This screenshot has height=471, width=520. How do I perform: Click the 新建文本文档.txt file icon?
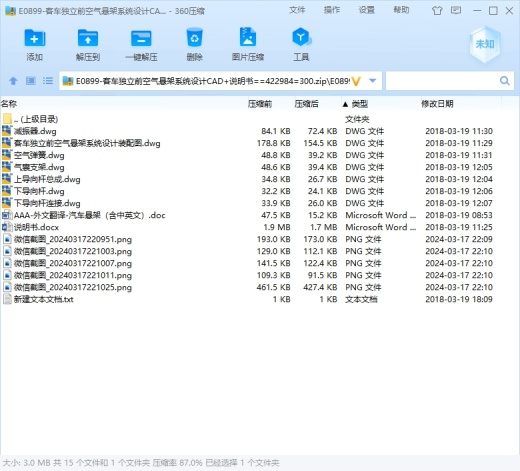tap(7, 299)
